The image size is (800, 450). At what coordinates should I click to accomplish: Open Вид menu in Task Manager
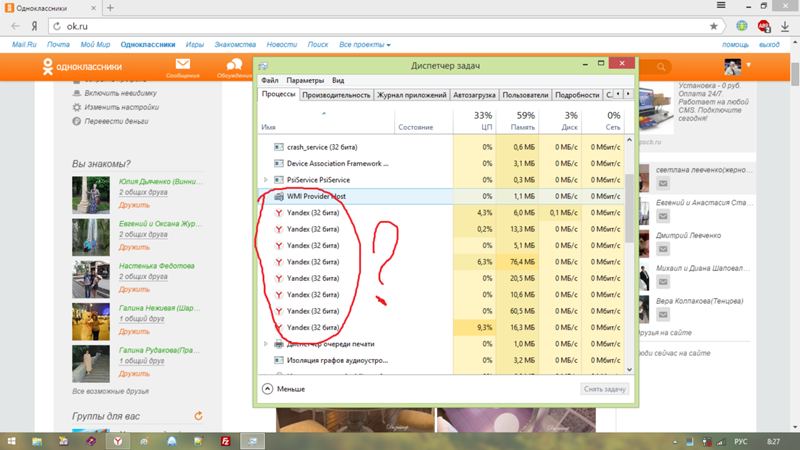[338, 80]
